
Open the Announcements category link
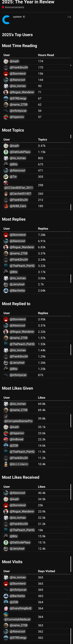click(14, 7)
